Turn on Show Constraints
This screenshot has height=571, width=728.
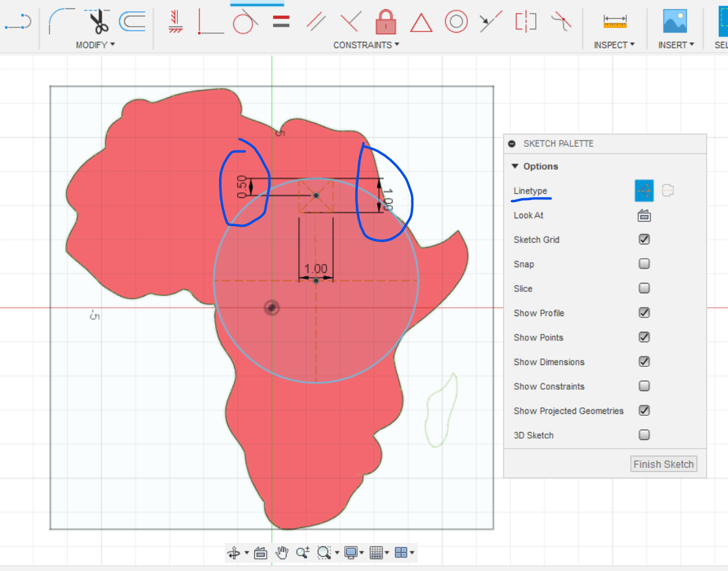[x=644, y=386]
